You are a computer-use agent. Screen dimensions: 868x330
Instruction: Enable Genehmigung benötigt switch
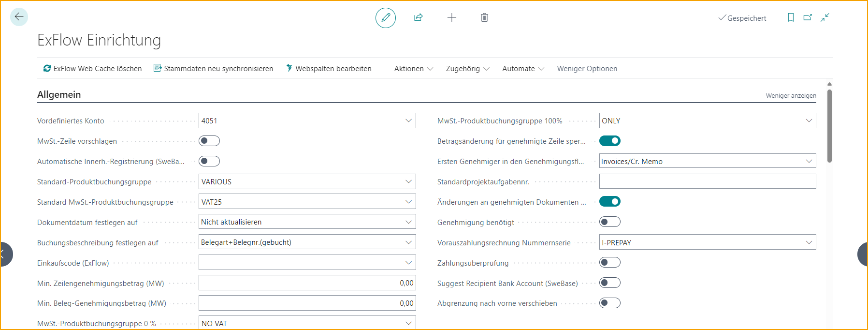click(610, 222)
